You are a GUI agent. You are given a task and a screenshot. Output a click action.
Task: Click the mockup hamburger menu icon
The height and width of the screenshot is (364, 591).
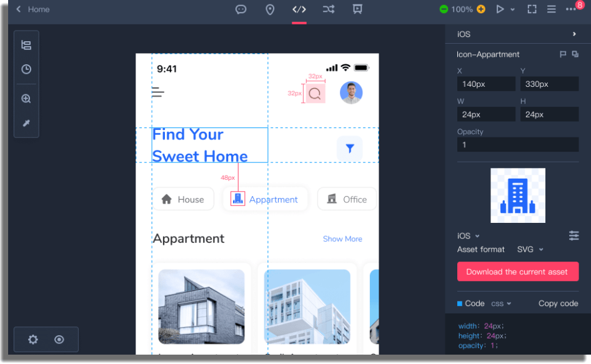[158, 92]
